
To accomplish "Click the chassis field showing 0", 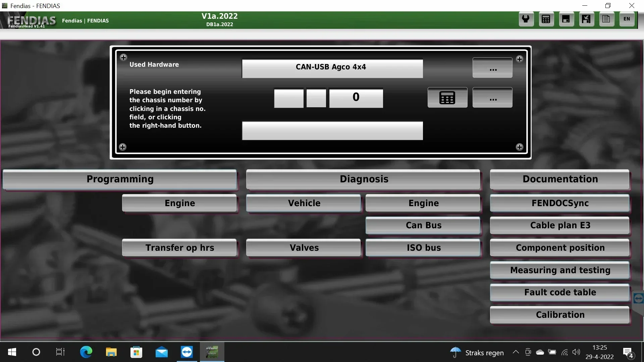I will pos(356,98).
